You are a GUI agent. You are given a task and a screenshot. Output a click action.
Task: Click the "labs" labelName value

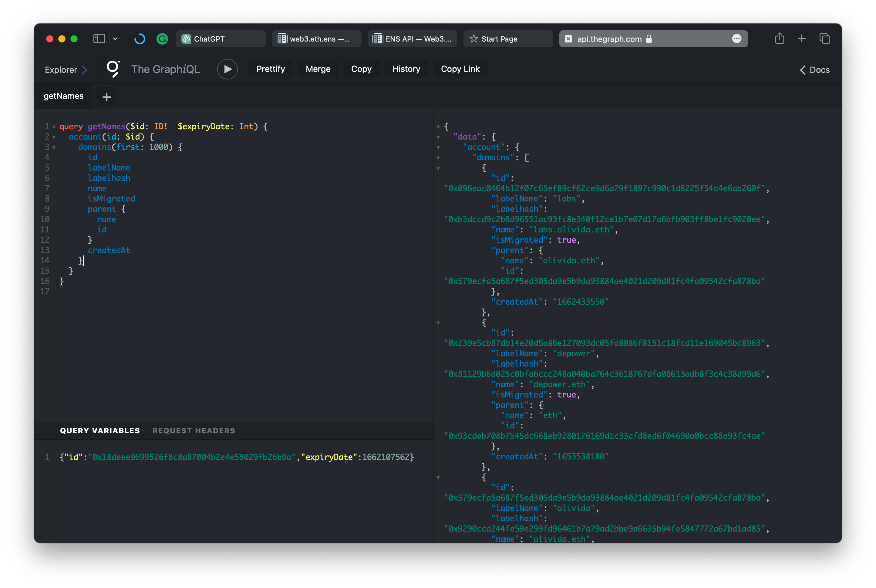pyautogui.click(x=566, y=199)
